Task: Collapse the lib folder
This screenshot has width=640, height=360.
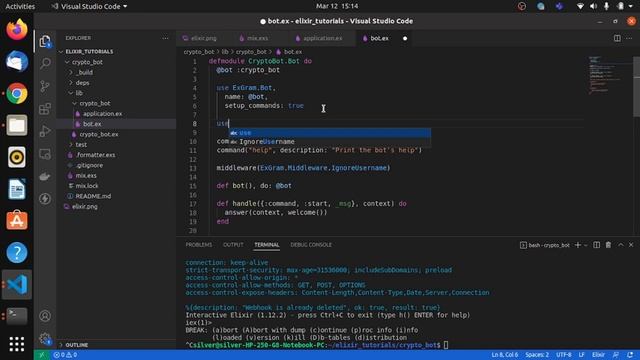Action: click(79, 93)
